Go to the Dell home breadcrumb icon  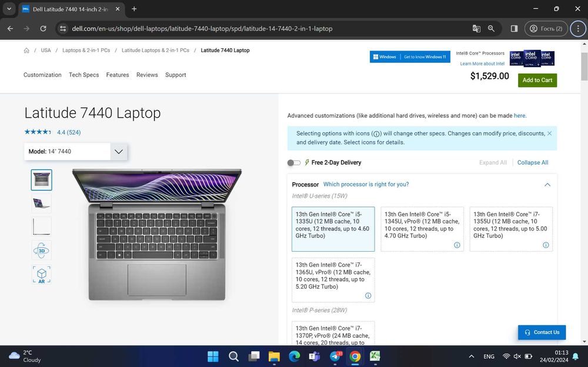tap(26, 50)
